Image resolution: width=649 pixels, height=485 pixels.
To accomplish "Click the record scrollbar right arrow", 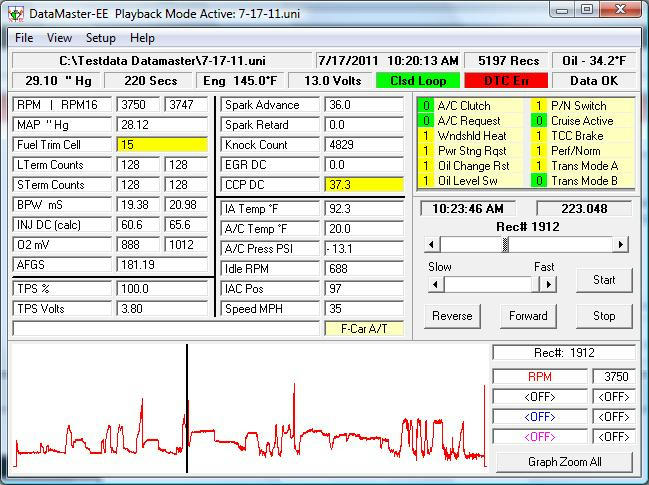I will point(621,245).
